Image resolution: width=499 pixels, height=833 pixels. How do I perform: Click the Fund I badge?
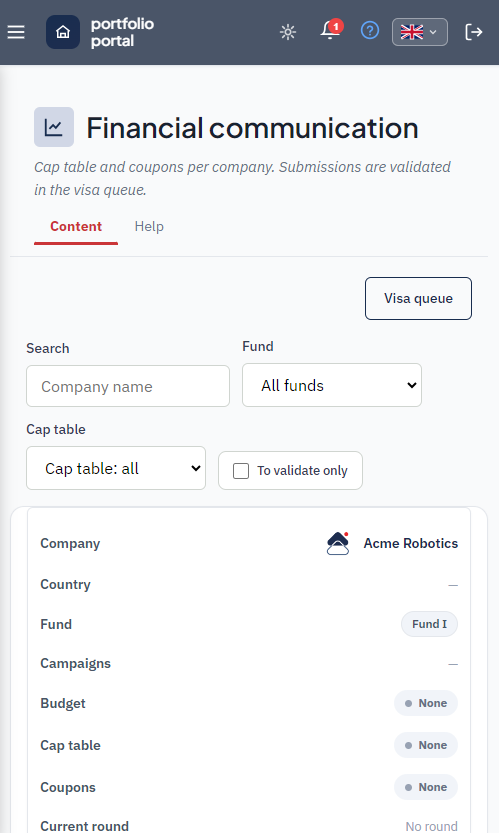pyautogui.click(x=429, y=624)
